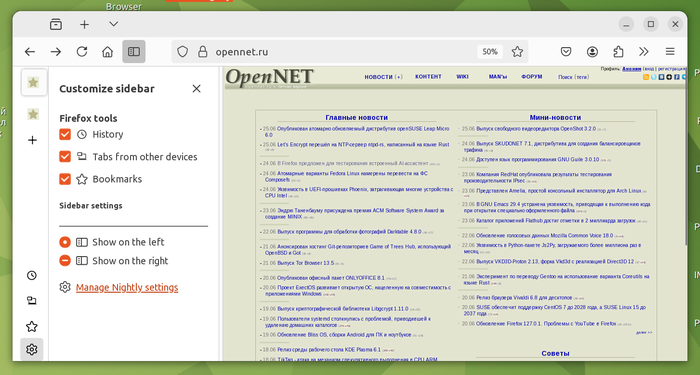The height and width of the screenshot is (375, 700).
Task: Uncheck the History checkbox
Action: tap(65, 134)
